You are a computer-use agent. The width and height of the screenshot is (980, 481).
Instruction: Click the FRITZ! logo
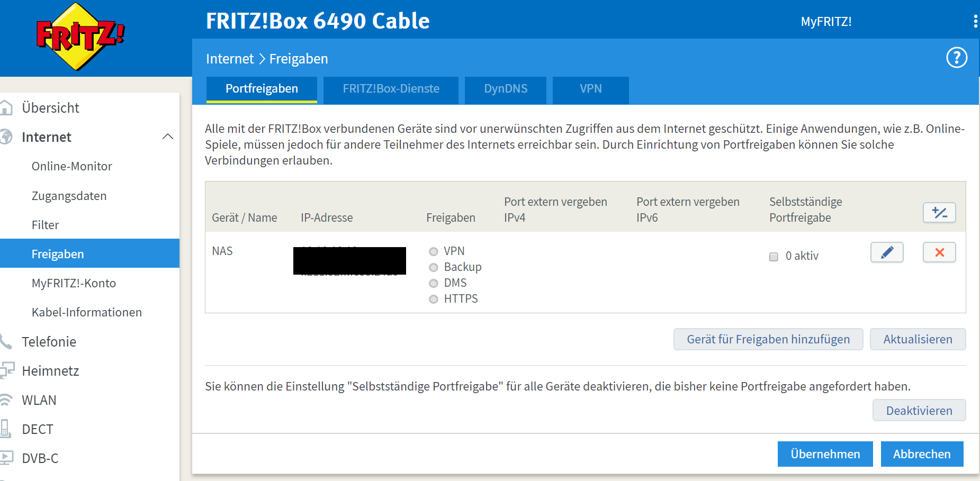(80, 36)
